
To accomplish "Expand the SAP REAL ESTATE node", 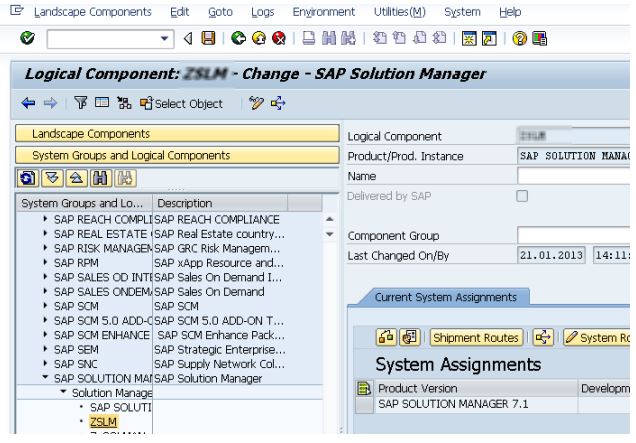I will (45, 234).
